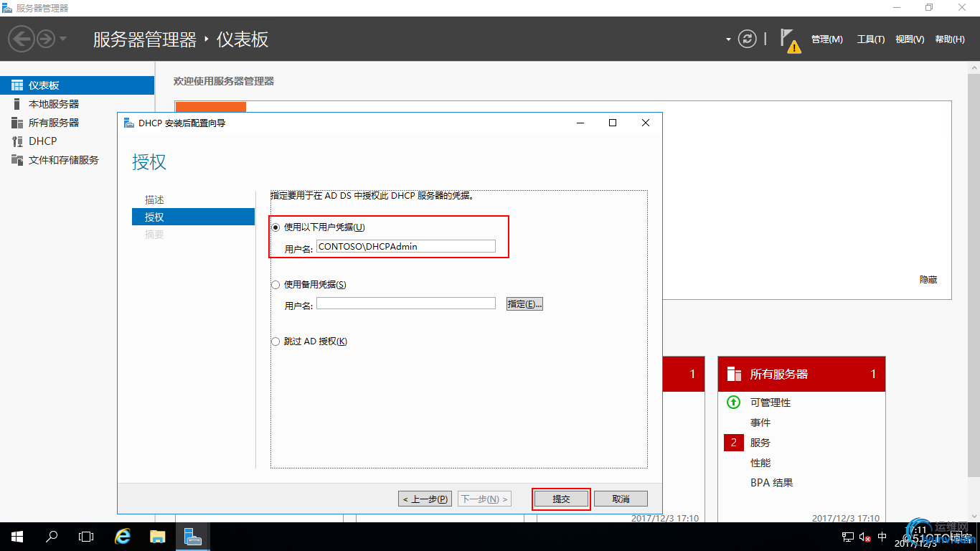Open the 工具(T) menu
The height and width of the screenshot is (551, 980).
(871, 39)
